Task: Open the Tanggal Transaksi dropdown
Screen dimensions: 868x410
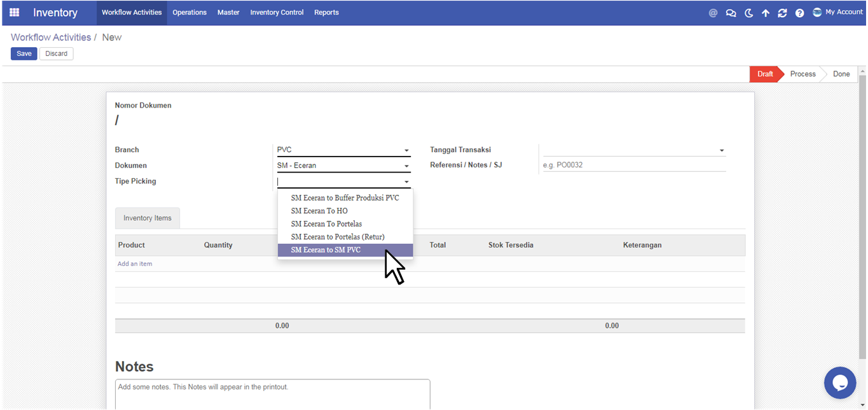Action: [x=722, y=150]
